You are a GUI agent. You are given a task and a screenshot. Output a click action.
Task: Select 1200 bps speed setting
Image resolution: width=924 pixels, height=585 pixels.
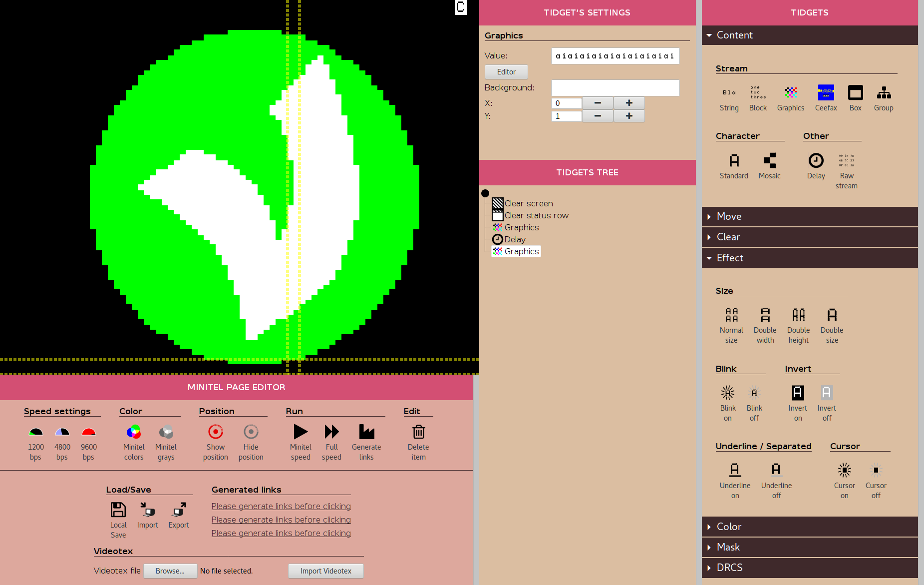pos(35,440)
